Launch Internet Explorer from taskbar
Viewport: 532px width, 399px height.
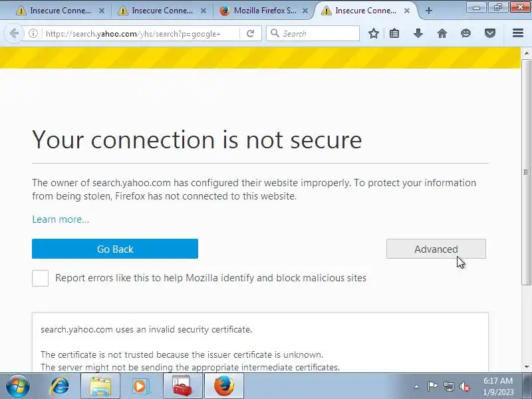[x=59, y=386]
